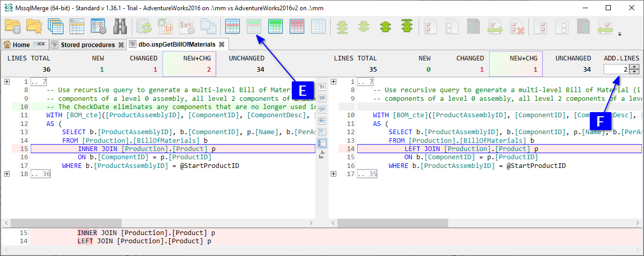Screen dimensions: 644x256
Task: Click the Excel script export icon
Action: coord(167,26)
